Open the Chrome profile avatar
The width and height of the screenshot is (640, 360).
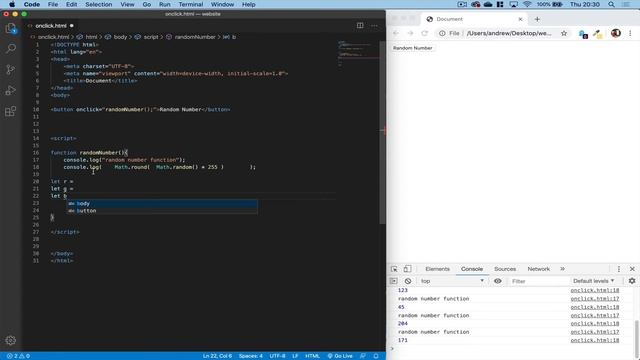point(616,33)
